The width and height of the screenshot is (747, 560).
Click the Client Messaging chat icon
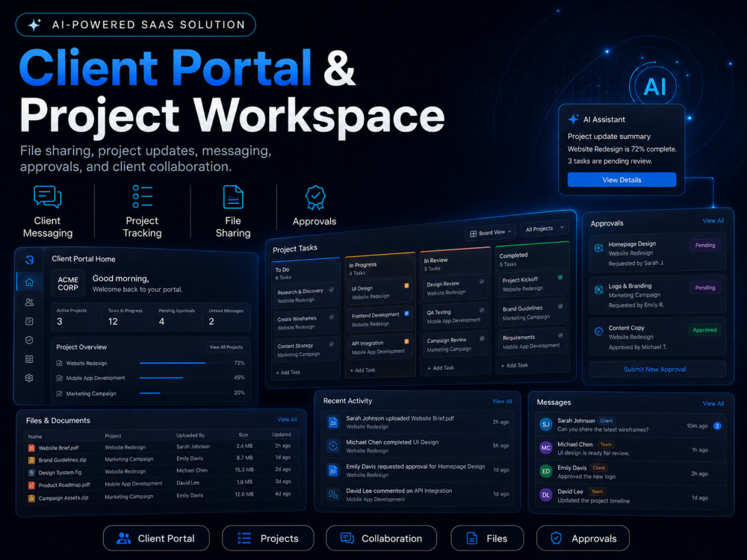[x=47, y=196]
